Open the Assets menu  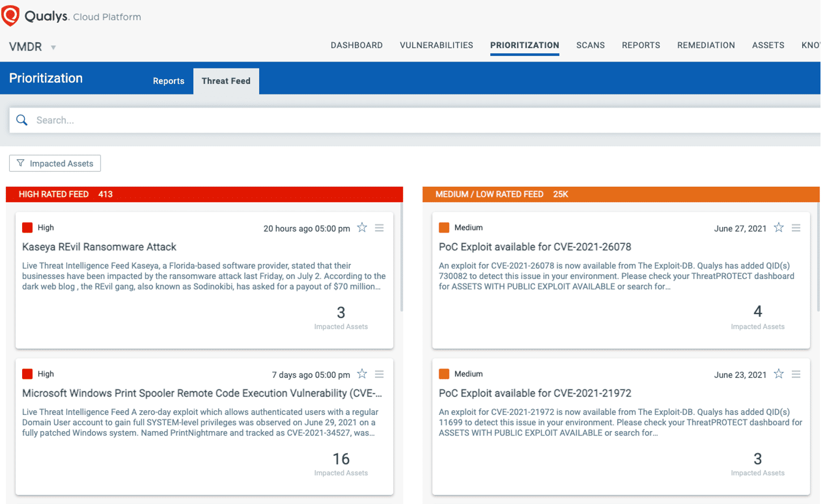(768, 45)
